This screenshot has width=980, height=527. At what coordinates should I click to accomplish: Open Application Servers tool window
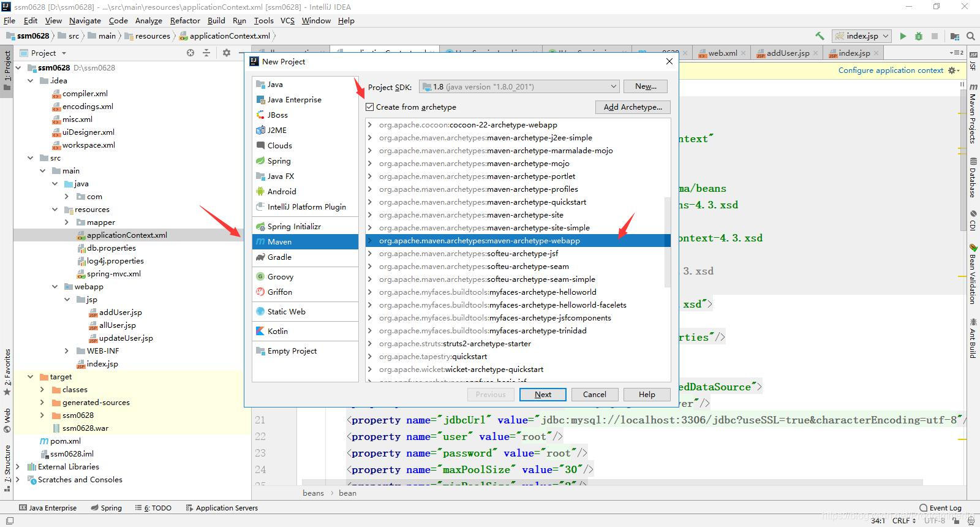[222, 508]
